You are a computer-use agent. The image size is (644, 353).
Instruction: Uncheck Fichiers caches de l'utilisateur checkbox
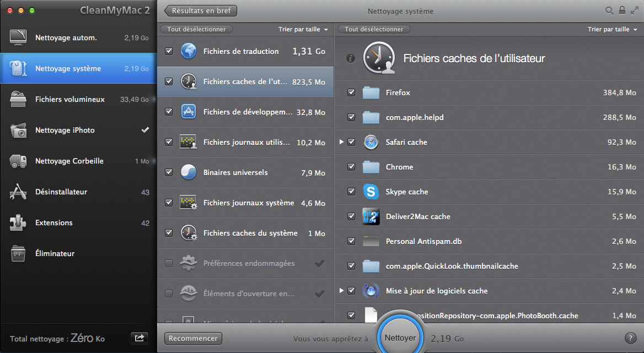click(x=169, y=82)
